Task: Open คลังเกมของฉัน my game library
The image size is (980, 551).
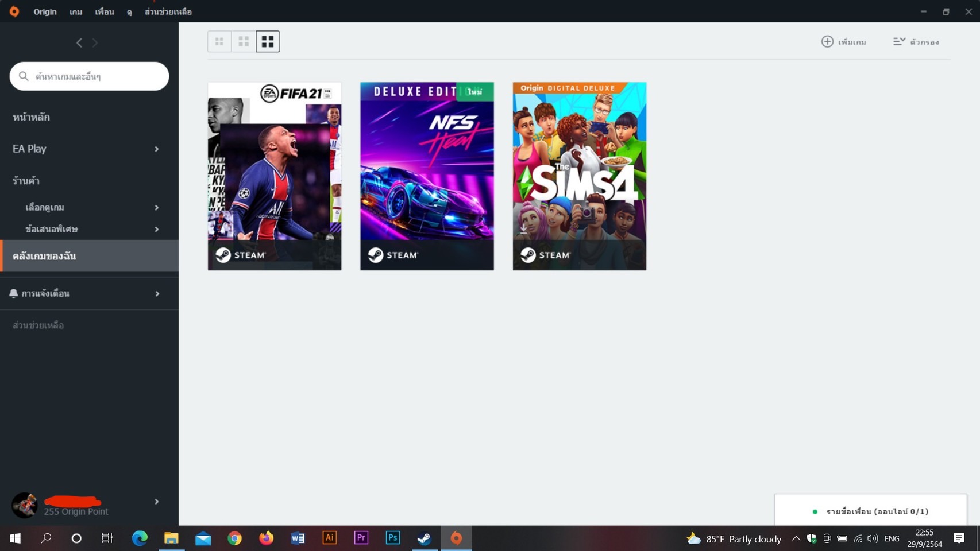Action: [x=89, y=256]
